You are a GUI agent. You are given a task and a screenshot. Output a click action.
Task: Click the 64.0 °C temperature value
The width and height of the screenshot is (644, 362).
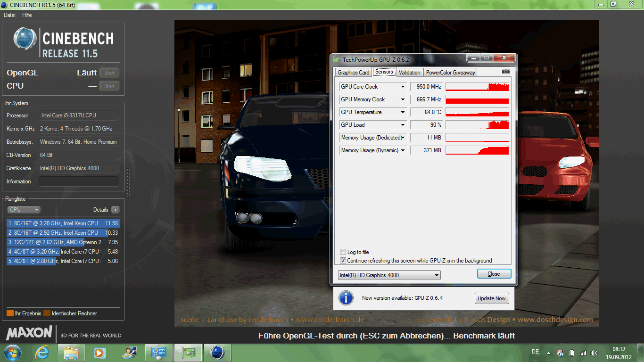(x=427, y=112)
